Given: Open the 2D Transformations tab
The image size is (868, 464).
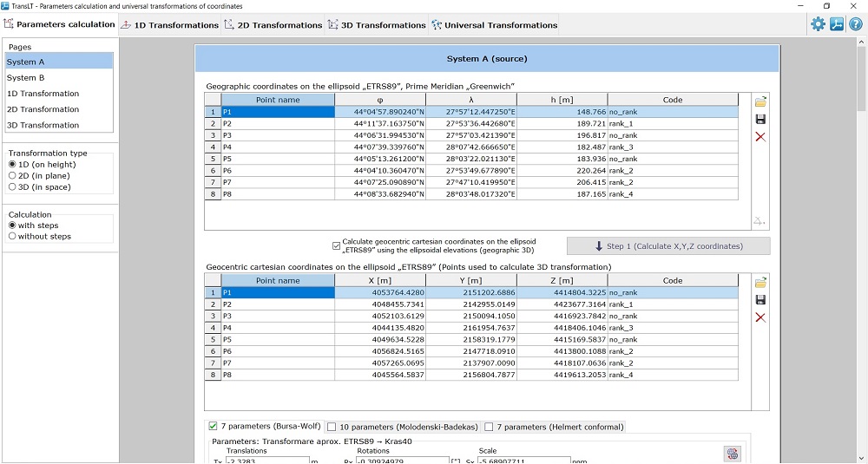Looking at the screenshot, I should click(x=273, y=25).
